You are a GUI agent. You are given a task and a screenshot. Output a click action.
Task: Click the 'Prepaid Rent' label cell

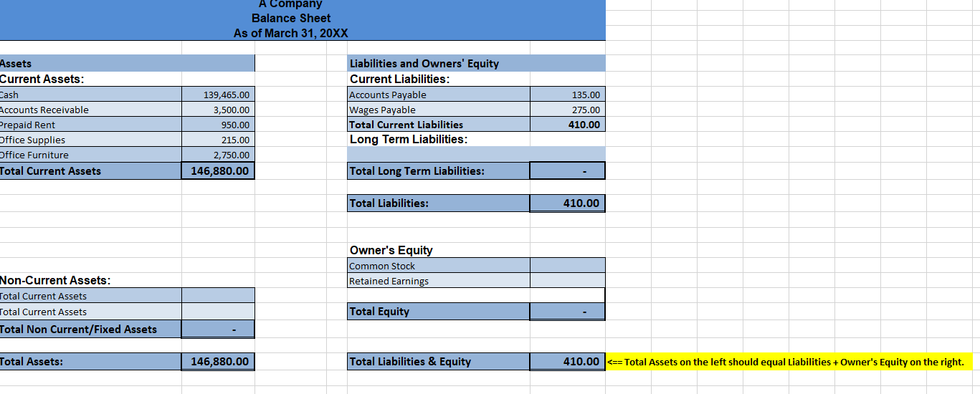click(90, 125)
